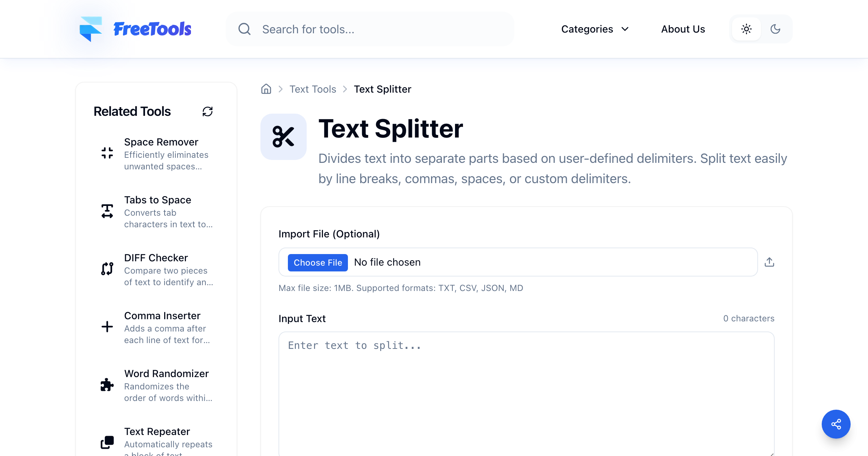This screenshot has height=456, width=868.
Task: Click the scissors Text Splitter icon
Action: pos(284,136)
